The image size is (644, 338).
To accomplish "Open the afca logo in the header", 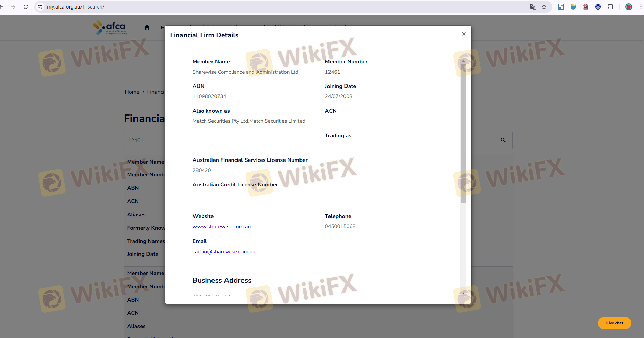I will pyautogui.click(x=110, y=28).
